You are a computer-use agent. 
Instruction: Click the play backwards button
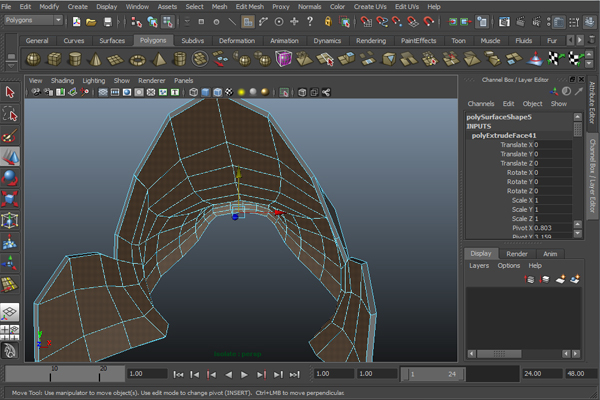pyautogui.click(x=228, y=374)
